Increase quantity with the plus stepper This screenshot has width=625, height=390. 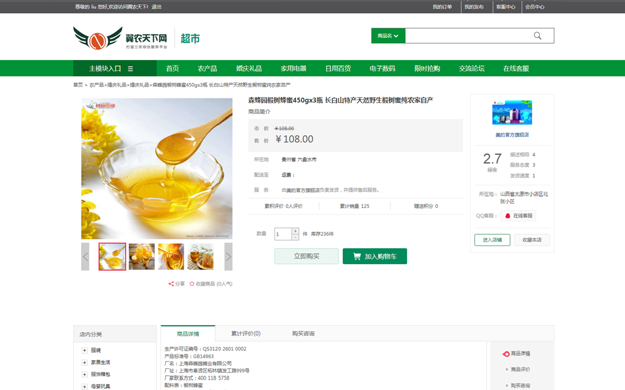point(295,231)
